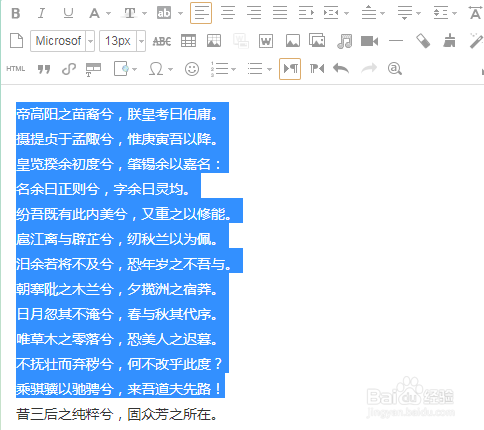Insert a horizontal line
The height and width of the screenshot is (430, 484).
click(x=396, y=41)
